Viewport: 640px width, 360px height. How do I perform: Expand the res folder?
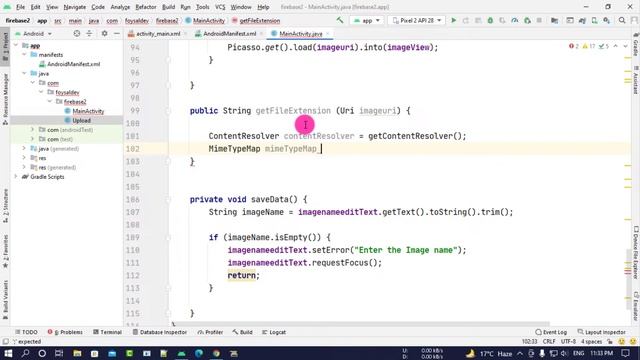pyautogui.click(x=24, y=158)
